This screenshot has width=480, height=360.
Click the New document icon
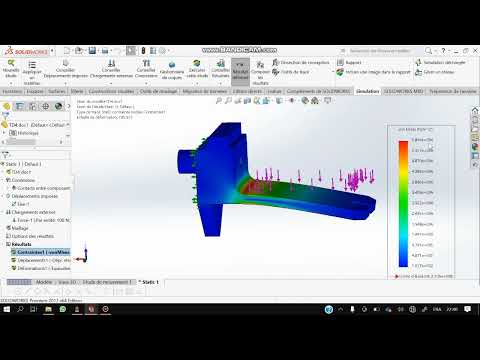point(67,51)
